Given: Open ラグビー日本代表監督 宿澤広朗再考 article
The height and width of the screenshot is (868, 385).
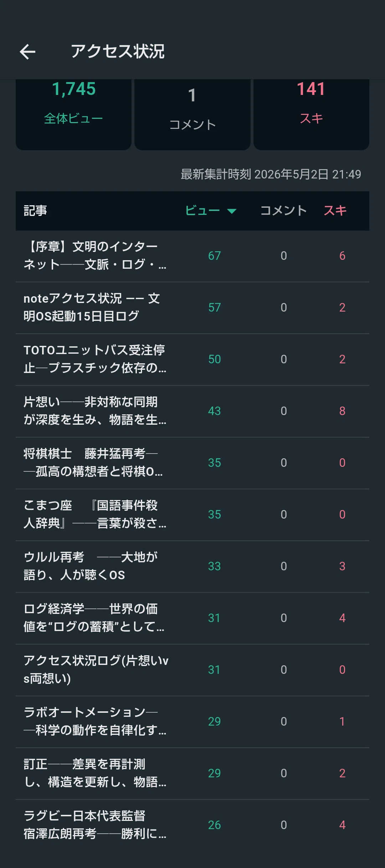Looking at the screenshot, I should click(x=192, y=825).
